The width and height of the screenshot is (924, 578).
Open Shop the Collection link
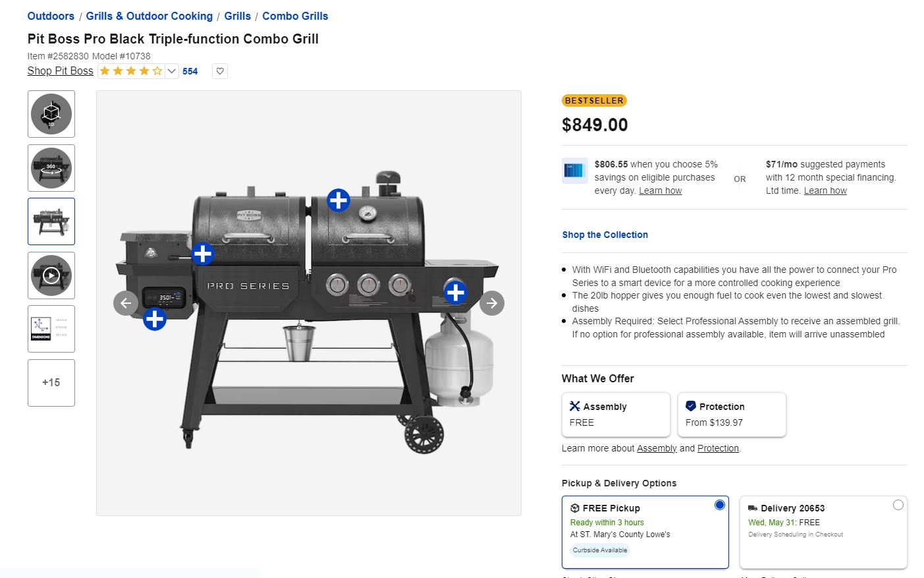(x=605, y=235)
